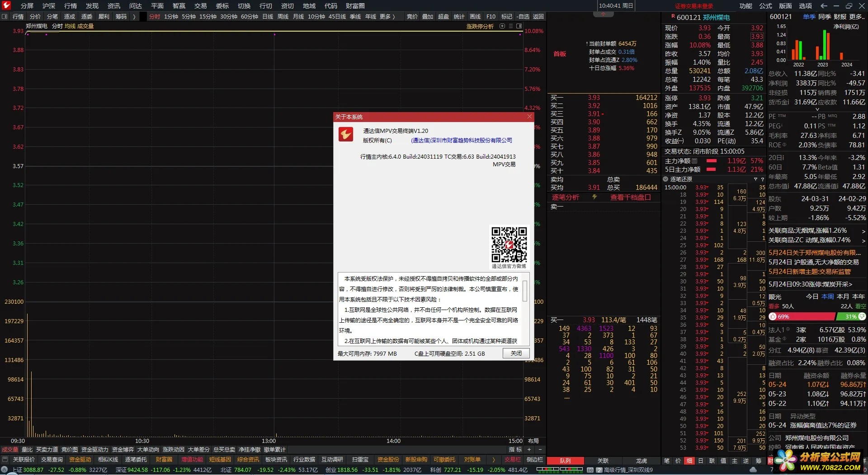The height and width of the screenshot is (475, 868).
Task: Switch to the 资金博弈 indicator tab
Action: (x=123, y=450)
